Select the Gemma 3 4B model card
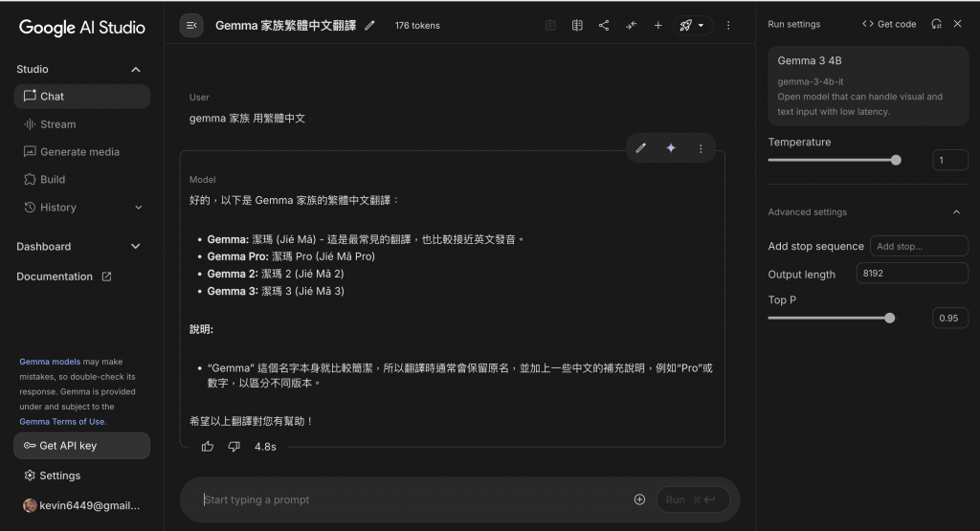This screenshot has height=531, width=980. [868, 85]
